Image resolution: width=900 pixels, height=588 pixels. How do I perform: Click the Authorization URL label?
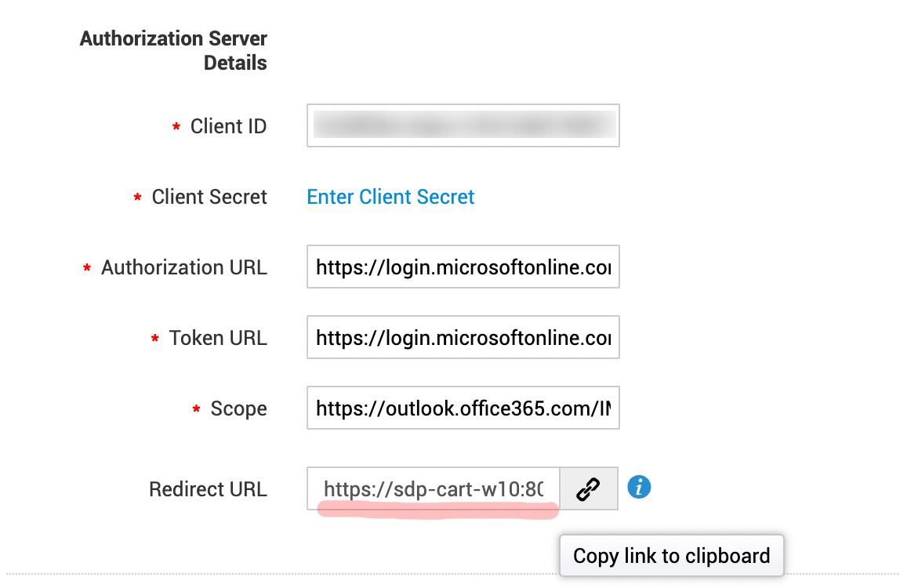(183, 267)
